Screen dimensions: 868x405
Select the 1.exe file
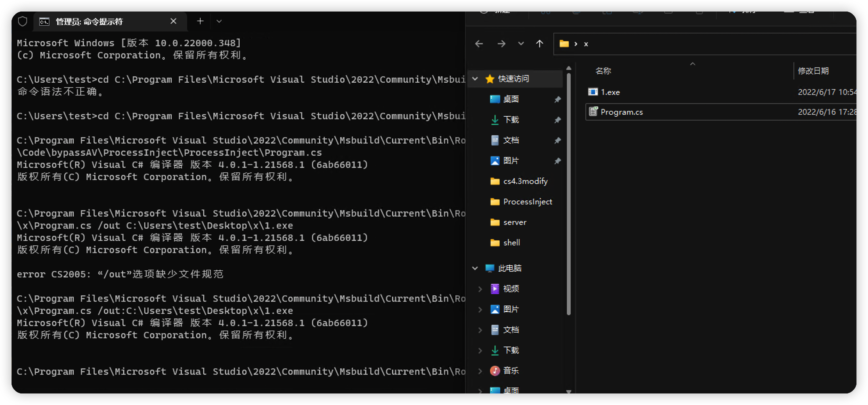pos(610,92)
